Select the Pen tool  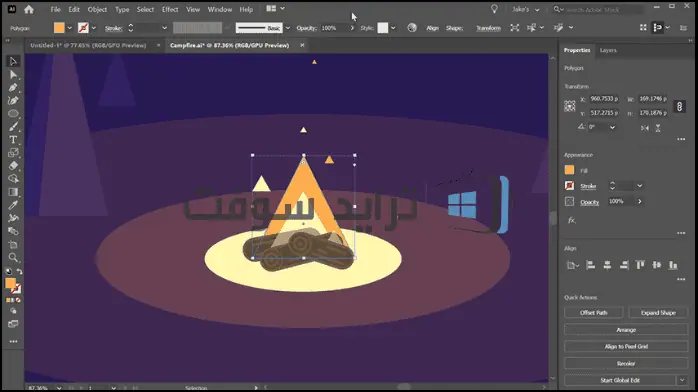coord(13,88)
